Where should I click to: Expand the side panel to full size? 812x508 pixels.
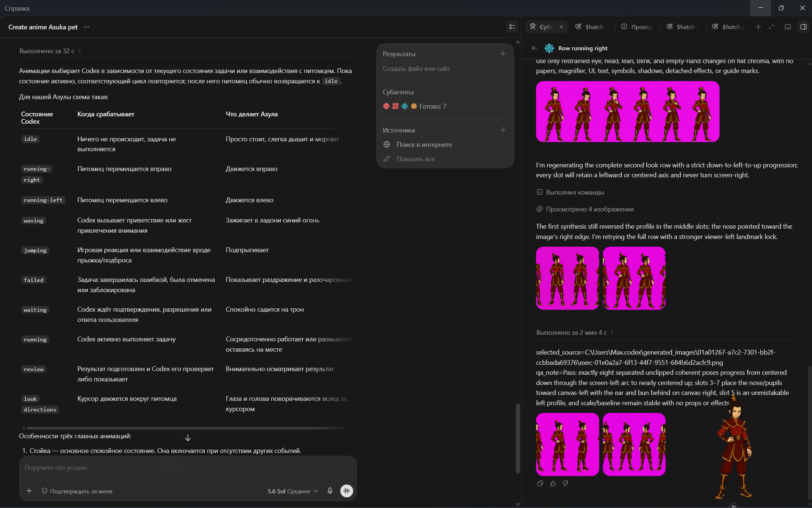[x=771, y=27]
